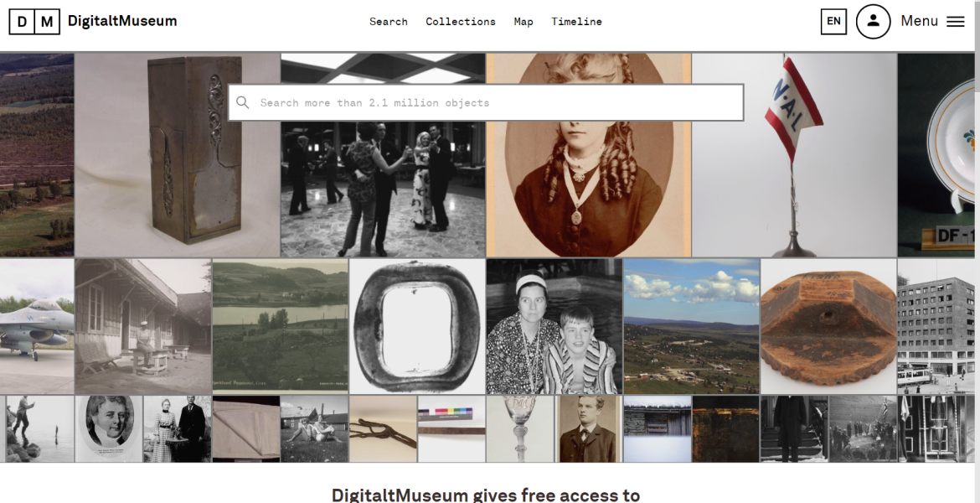980x503 pixels.
Task: Open the Timeline page link
Action: click(576, 22)
